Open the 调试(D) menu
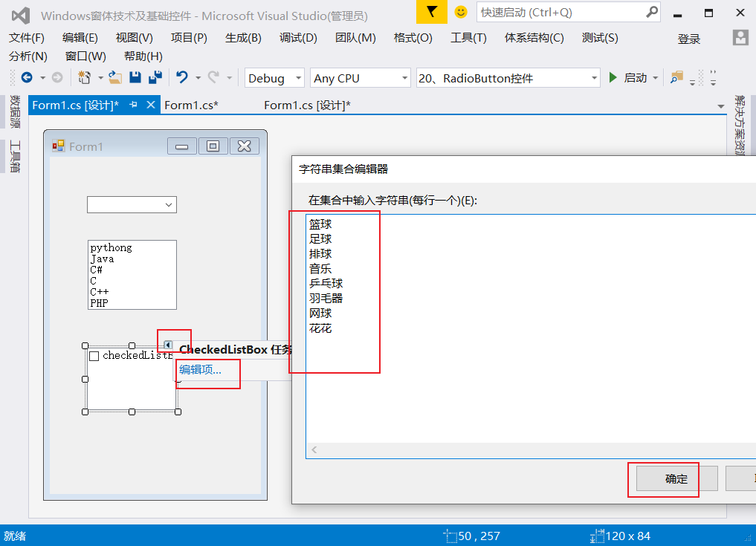The height and width of the screenshot is (546, 756). (x=298, y=38)
